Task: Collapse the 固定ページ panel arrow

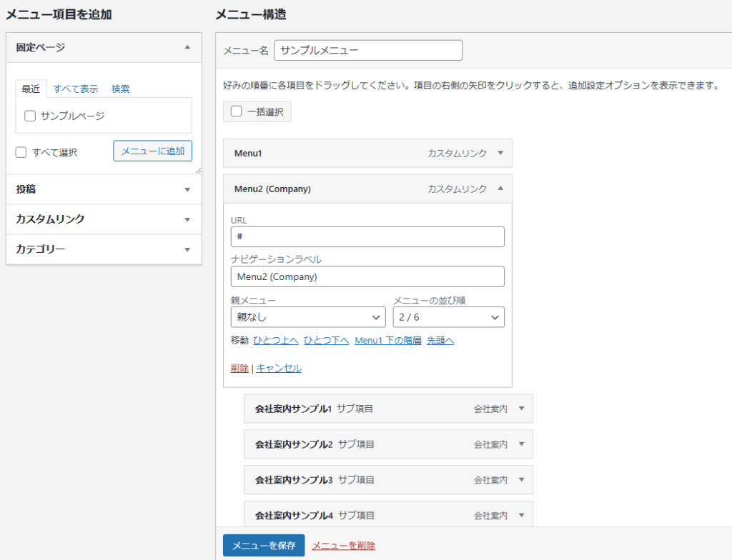Action: point(187,47)
